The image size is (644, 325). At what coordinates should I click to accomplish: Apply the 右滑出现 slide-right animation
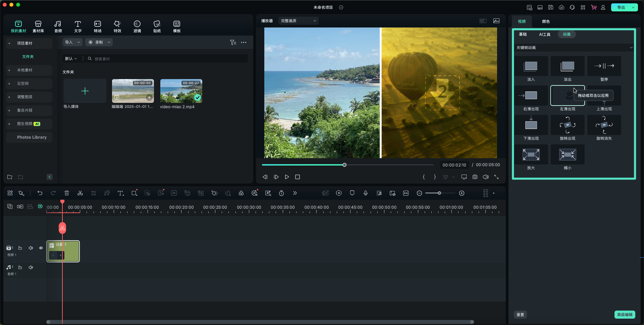point(531,95)
